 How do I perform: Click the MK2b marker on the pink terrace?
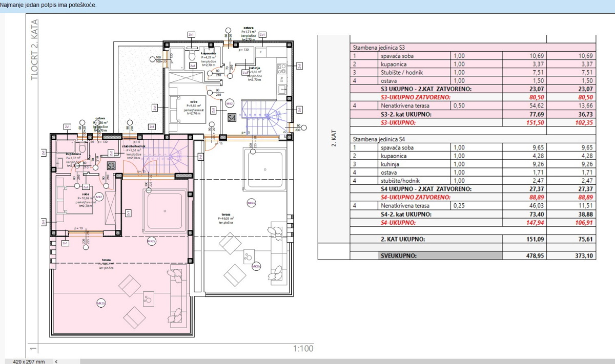pyautogui.click(x=100, y=304)
